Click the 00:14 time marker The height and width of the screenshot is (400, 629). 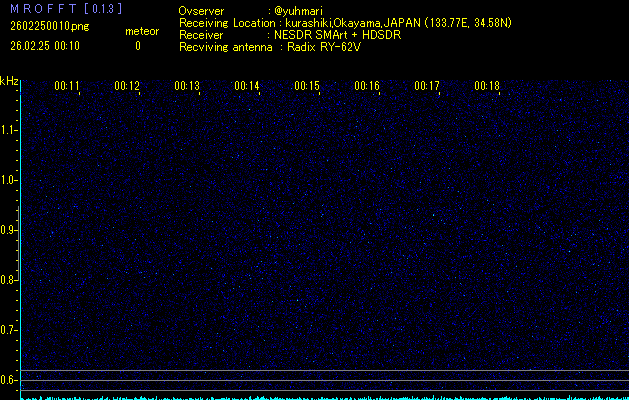point(247,86)
